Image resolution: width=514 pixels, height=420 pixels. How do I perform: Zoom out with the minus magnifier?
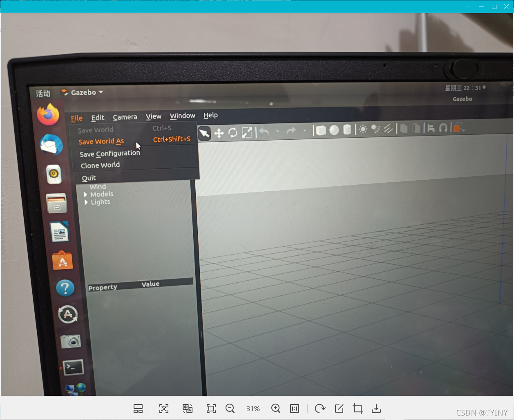pos(230,409)
